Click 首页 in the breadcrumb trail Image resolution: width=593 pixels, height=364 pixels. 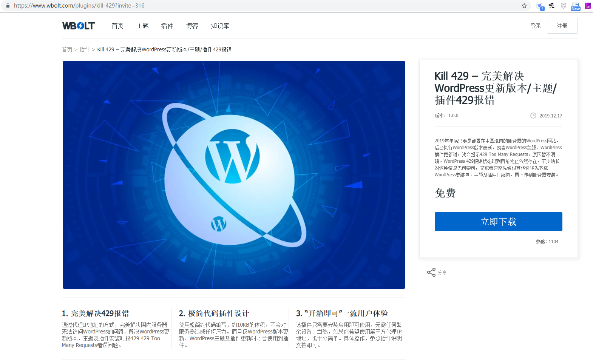click(x=67, y=49)
